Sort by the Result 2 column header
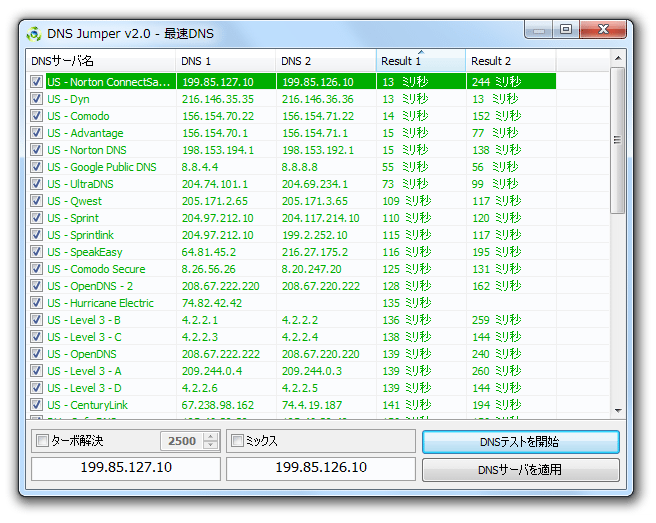This screenshot has width=656, height=523. tap(511, 61)
